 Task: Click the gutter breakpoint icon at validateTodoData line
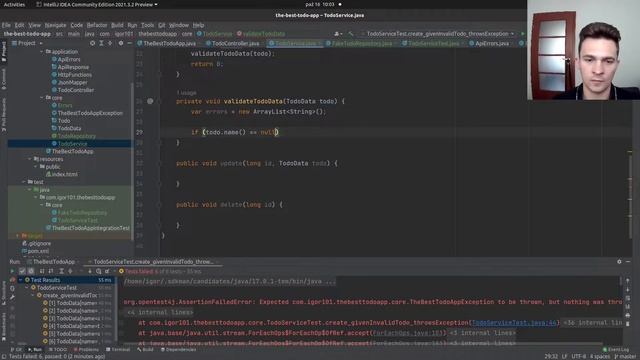click(x=150, y=101)
